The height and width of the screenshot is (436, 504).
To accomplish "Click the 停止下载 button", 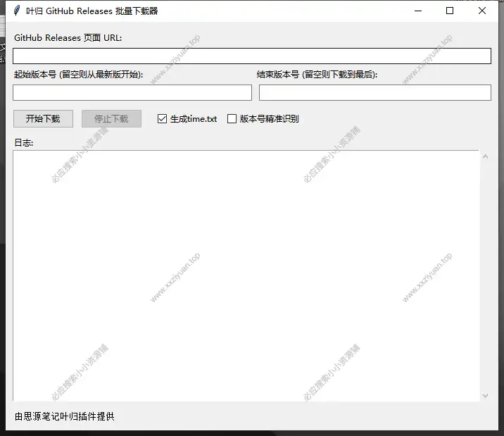I will (111, 118).
